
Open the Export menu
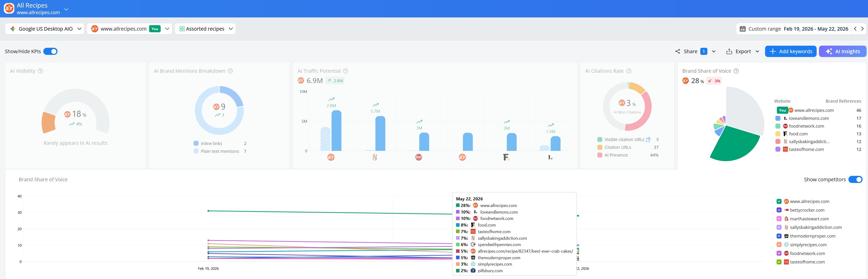743,51
